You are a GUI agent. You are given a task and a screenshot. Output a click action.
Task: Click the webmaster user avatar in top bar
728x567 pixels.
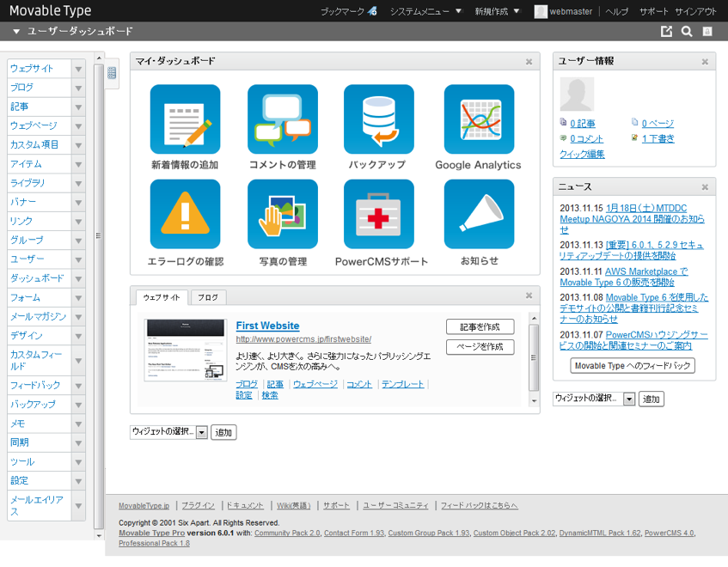tap(541, 12)
